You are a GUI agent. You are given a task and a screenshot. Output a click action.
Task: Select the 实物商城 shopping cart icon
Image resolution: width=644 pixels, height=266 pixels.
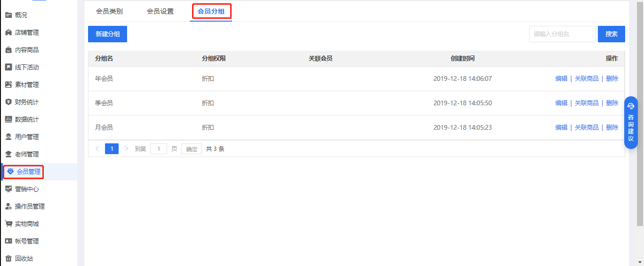[8, 224]
